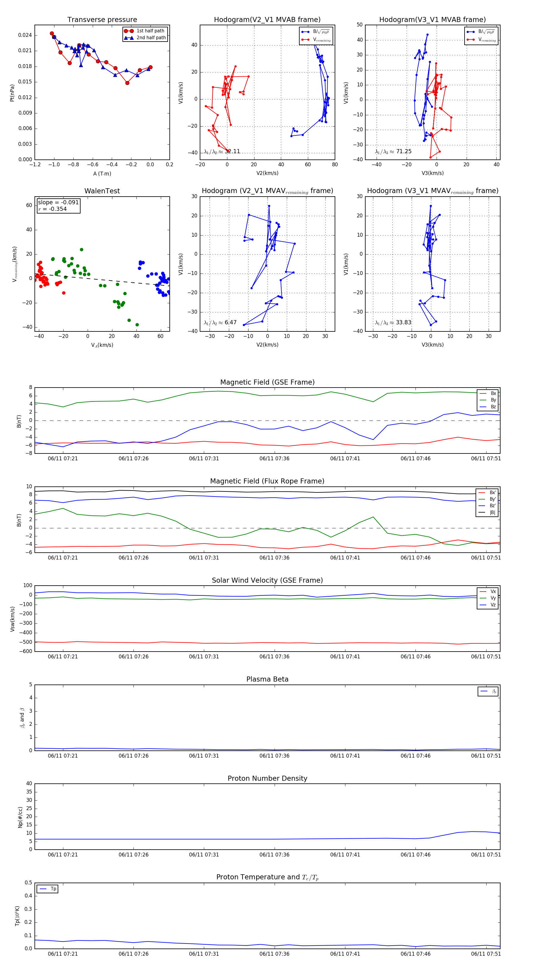Click the eigenvalue ratio annotation reading 32.11
Image resolution: width=535 pixels, height=980 pixels.
(x=222, y=151)
